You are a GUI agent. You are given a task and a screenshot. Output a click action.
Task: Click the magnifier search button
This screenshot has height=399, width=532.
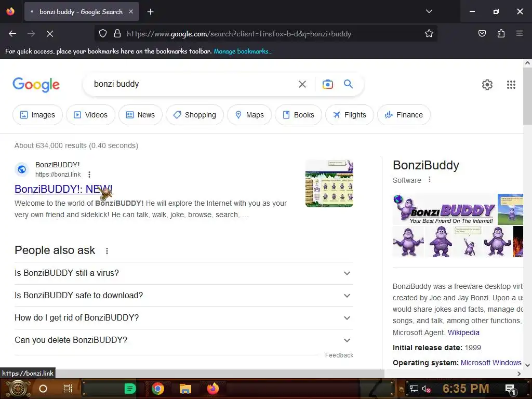tap(348, 84)
